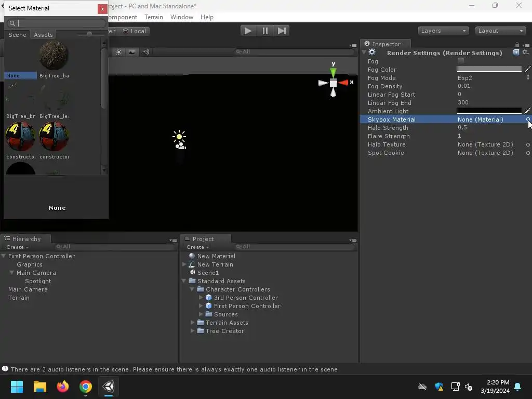Toggle scene lighting sun icon
Screen dimensions: 532x399
click(119, 52)
